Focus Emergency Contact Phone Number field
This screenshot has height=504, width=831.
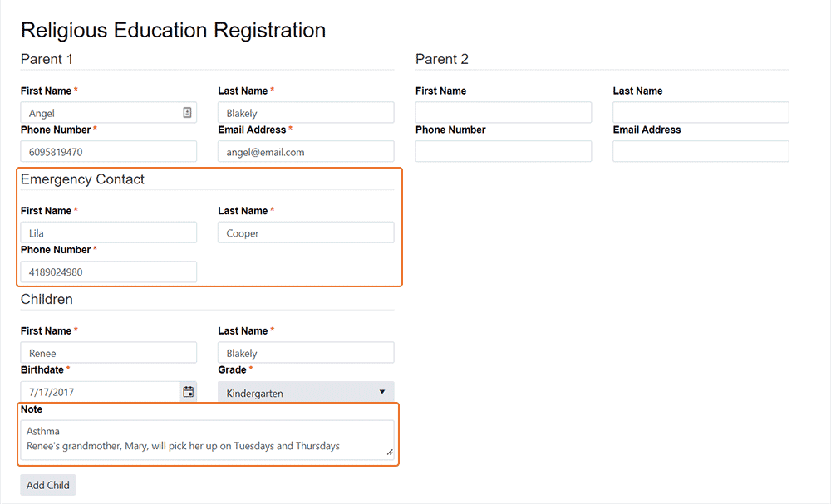109,272
